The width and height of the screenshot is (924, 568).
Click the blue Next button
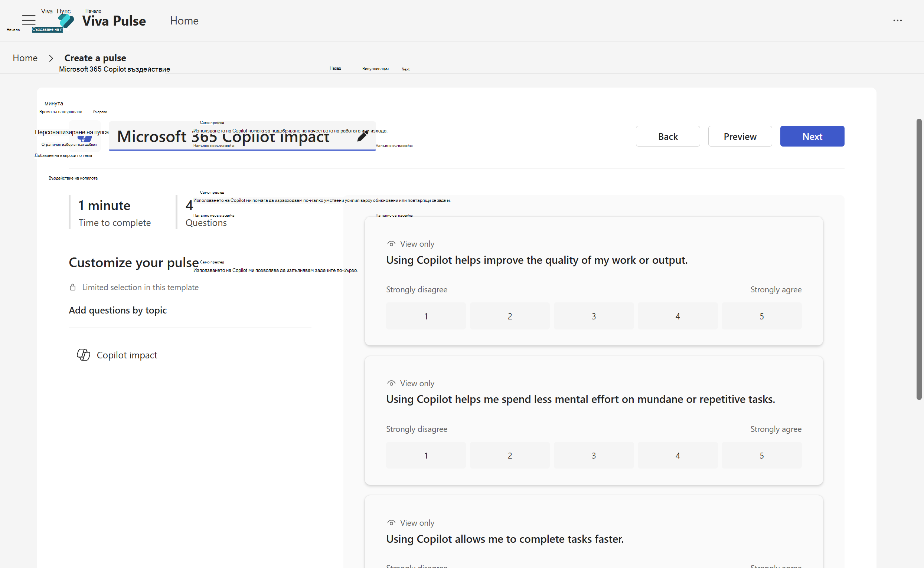812,137
